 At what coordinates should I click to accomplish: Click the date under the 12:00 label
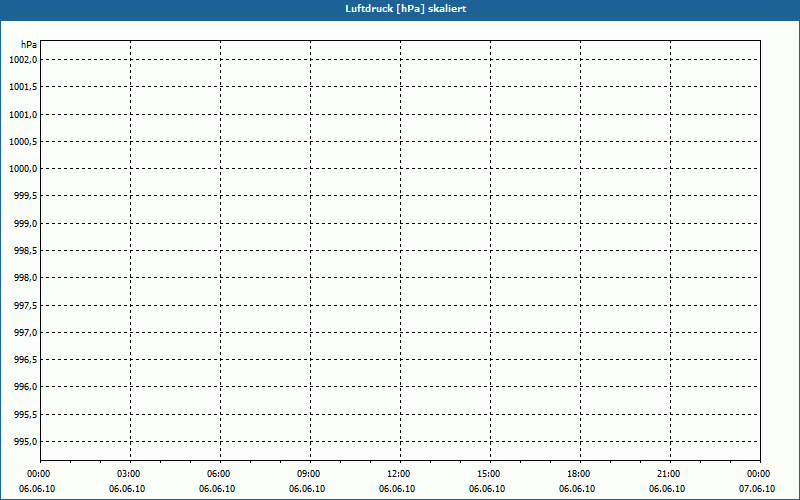coord(399,489)
